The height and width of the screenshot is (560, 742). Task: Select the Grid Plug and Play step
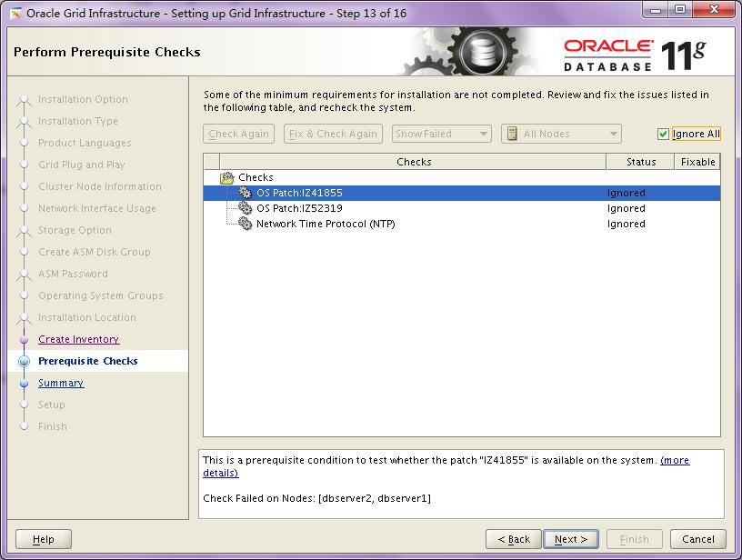pyautogui.click(x=82, y=165)
